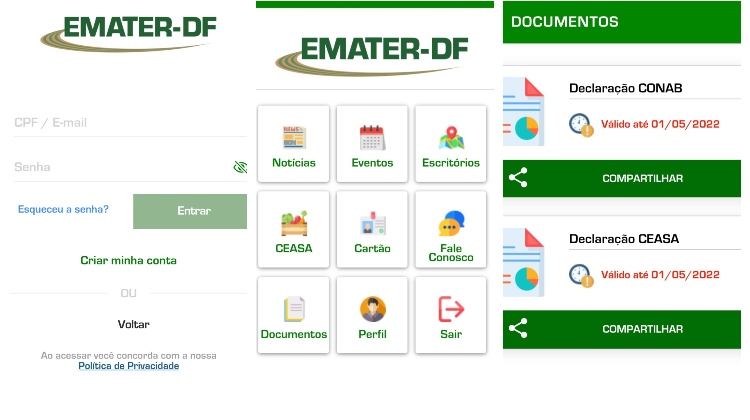Select Criar minha conta

(128, 260)
